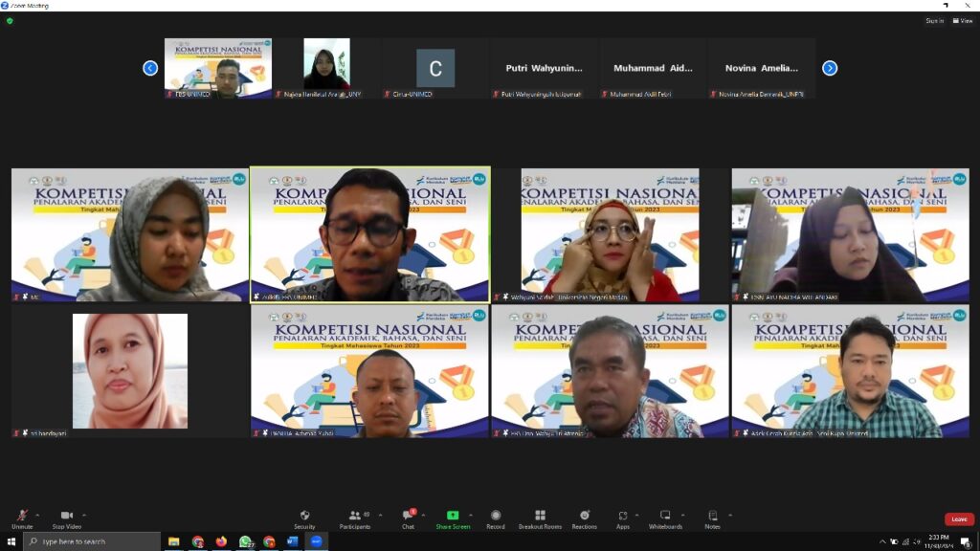Select the woman in dark hijab video tile
This screenshot has width=980, height=551.
[x=851, y=235]
